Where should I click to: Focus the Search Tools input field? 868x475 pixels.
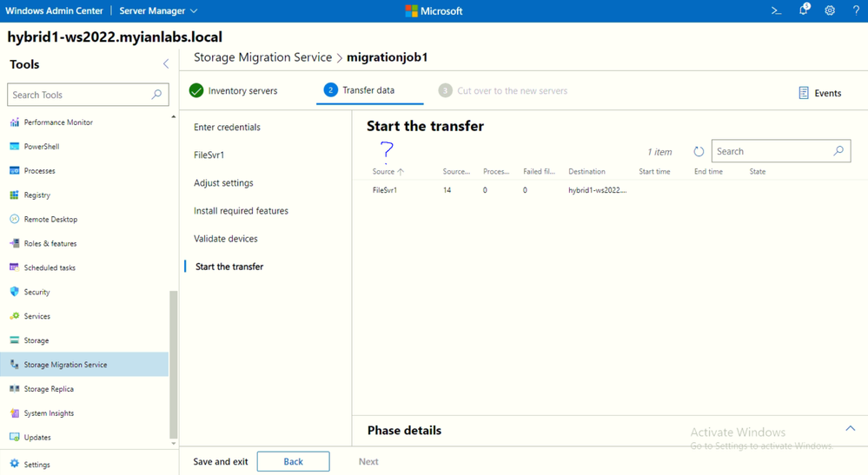pyautogui.click(x=88, y=95)
